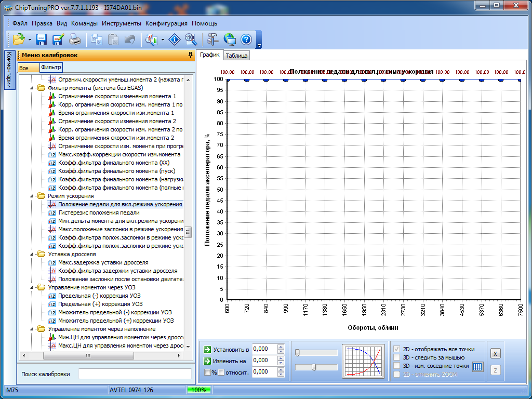
Task: Click the print icon in toolbar
Action: click(74, 39)
